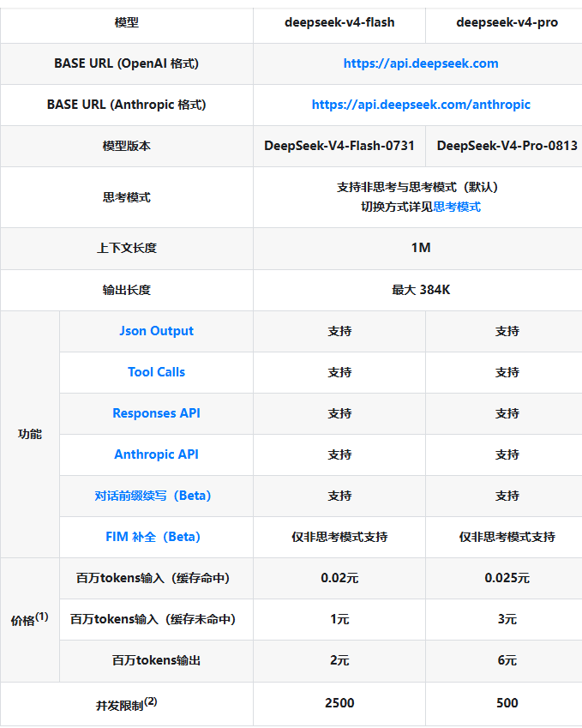
Task: Click the 百万tokens输入（缓存未命中）label
Action: tap(153, 619)
